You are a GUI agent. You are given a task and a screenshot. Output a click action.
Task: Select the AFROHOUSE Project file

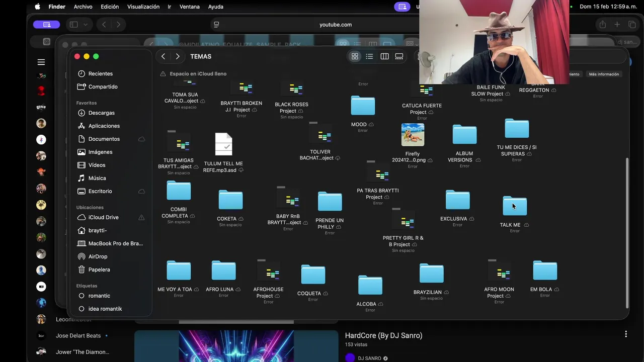pos(268,271)
